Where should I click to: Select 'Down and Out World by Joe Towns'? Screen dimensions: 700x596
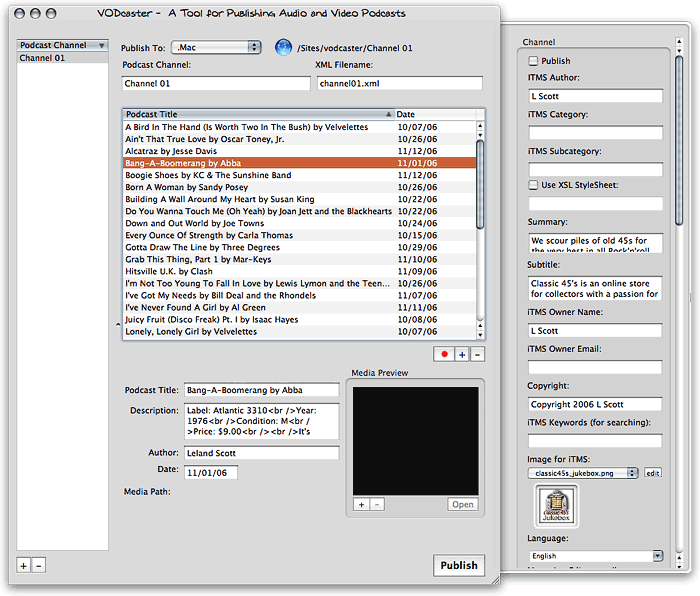pyautogui.click(x=300, y=224)
